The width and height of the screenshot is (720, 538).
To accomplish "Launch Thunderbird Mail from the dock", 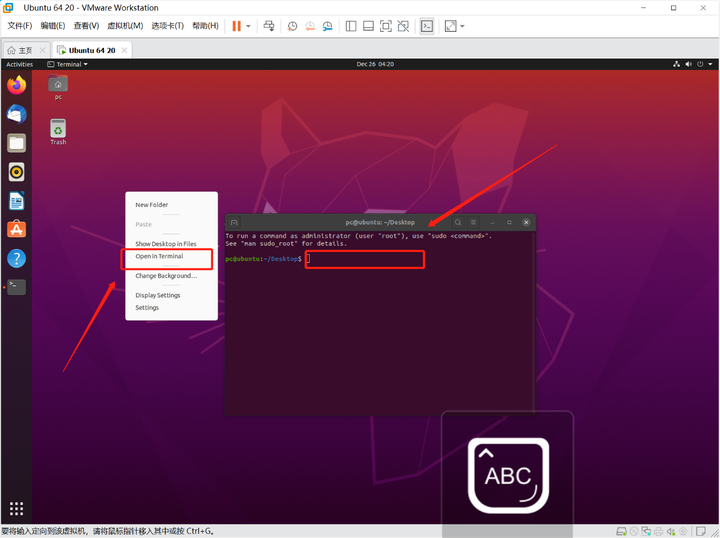I will [x=17, y=114].
